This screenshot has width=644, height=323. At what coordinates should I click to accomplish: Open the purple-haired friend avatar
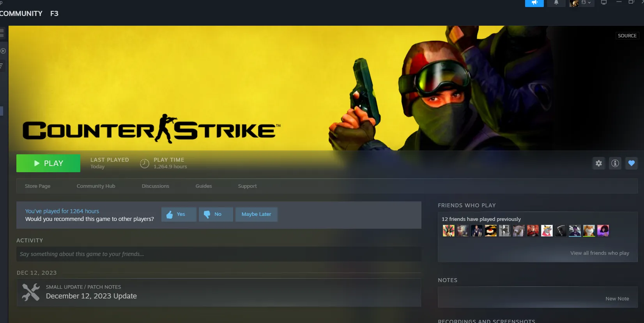point(603,231)
